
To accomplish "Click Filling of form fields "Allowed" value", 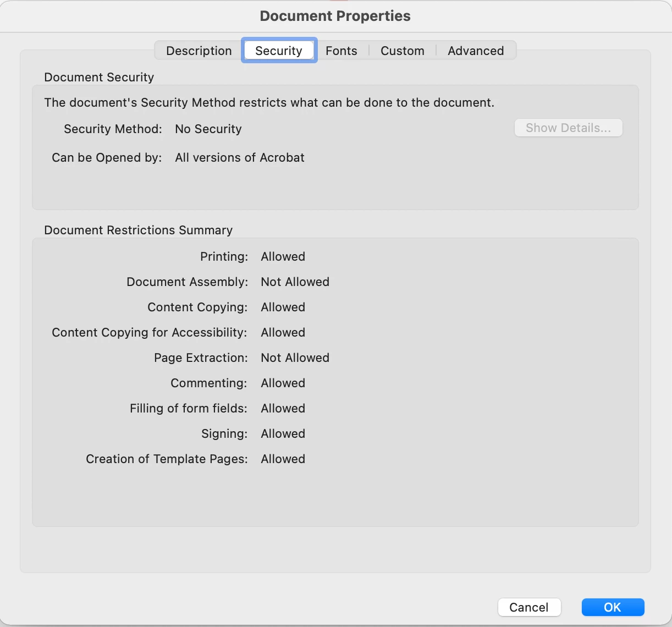I will 283,408.
